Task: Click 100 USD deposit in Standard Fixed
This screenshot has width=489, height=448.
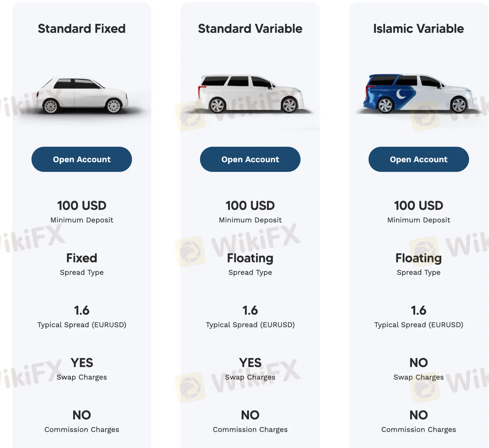Action: [x=82, y=206]
